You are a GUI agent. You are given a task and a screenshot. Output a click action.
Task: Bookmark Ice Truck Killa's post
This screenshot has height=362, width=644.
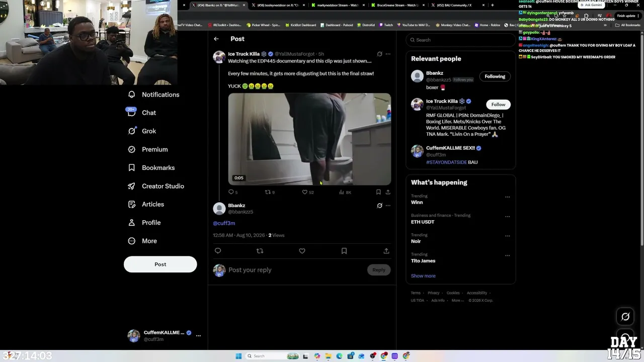[x=378, y=192]
